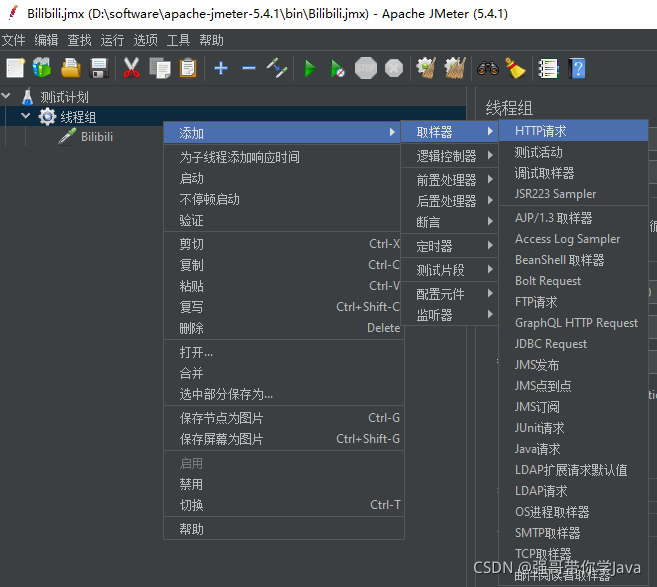Open the 选项 menu
Viewport: 657px width, 587px height.
(x=145, y=40)
